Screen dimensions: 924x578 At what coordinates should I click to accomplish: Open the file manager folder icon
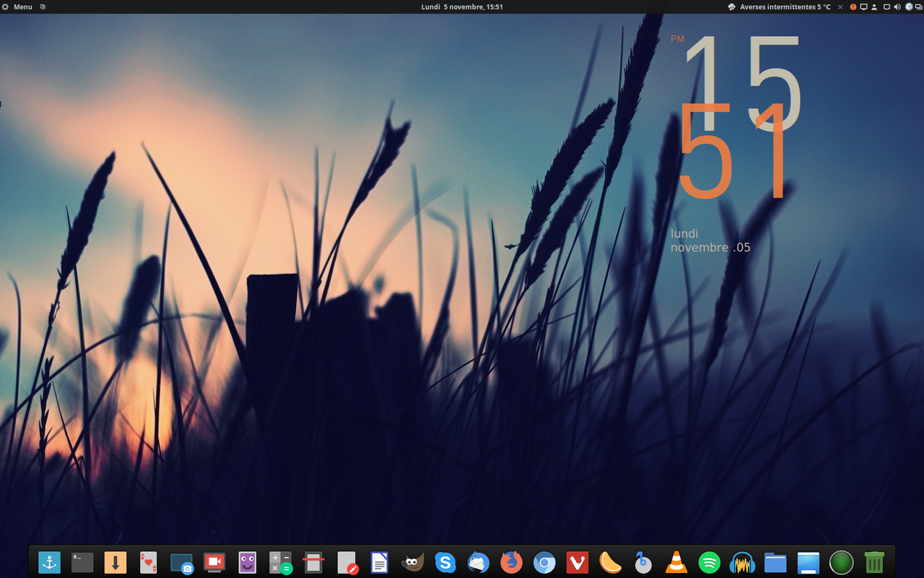(x=775, y=562)
